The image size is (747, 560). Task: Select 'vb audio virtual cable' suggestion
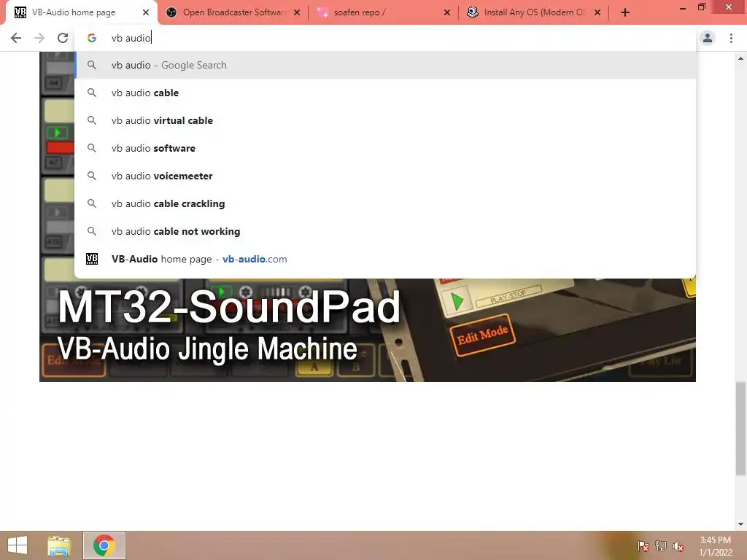click(385, 120)
